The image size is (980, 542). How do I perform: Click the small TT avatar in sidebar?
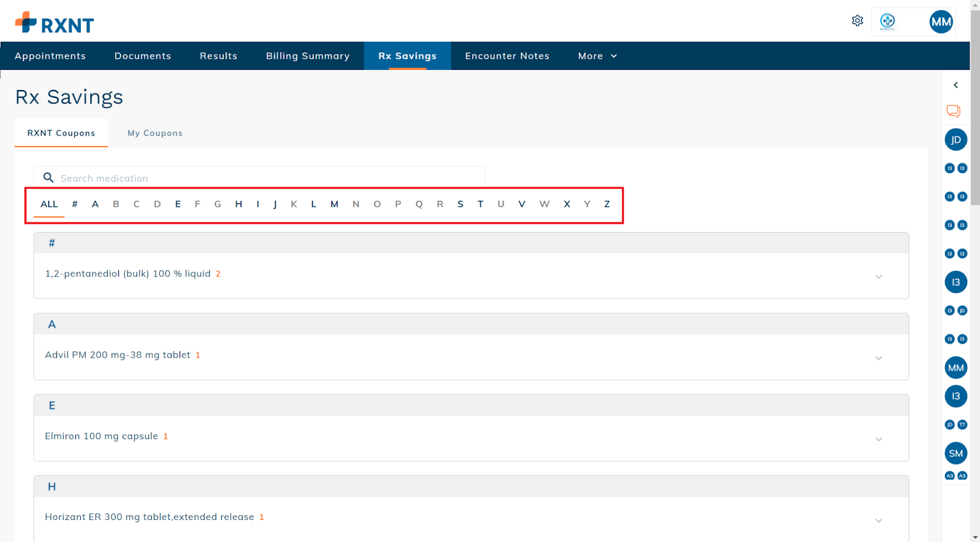pyautogui.click(x=962, y=424)
